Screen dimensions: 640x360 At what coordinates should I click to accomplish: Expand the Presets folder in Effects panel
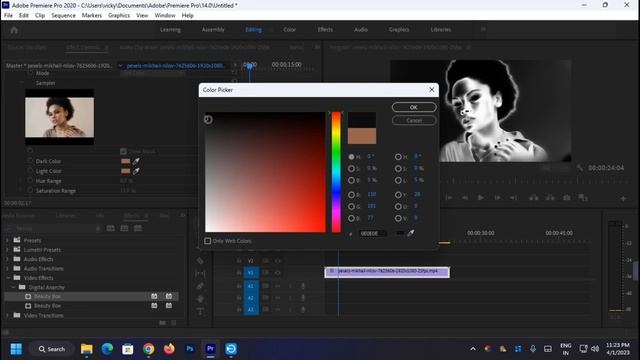[x=7, y=240]
